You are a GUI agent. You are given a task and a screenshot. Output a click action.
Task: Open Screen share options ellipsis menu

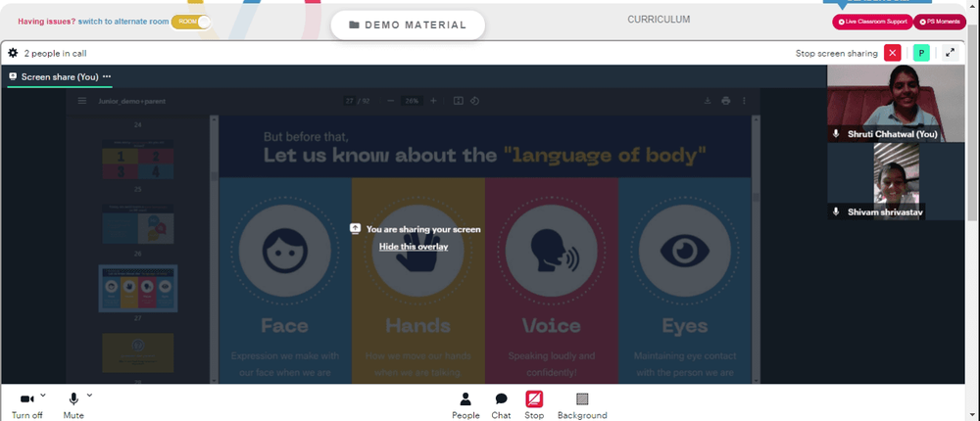pos(107,76)
